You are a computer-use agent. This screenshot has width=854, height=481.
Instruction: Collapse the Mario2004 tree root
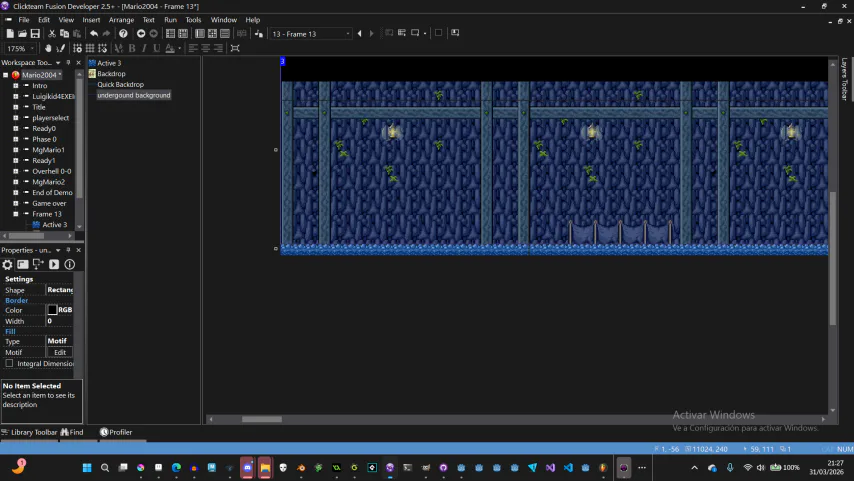(5, 75)
